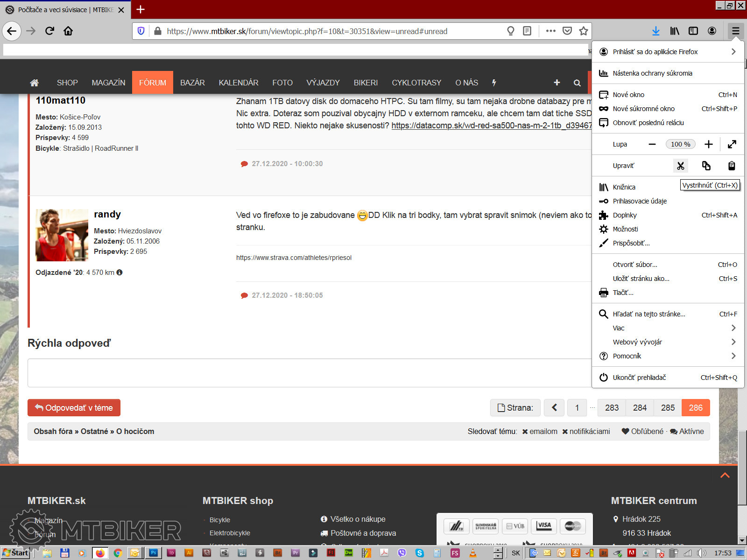The width and height of the screenshot is (747, 560).
Task: Click the Paste clipboard icon in menu
Action: (732, 166)
